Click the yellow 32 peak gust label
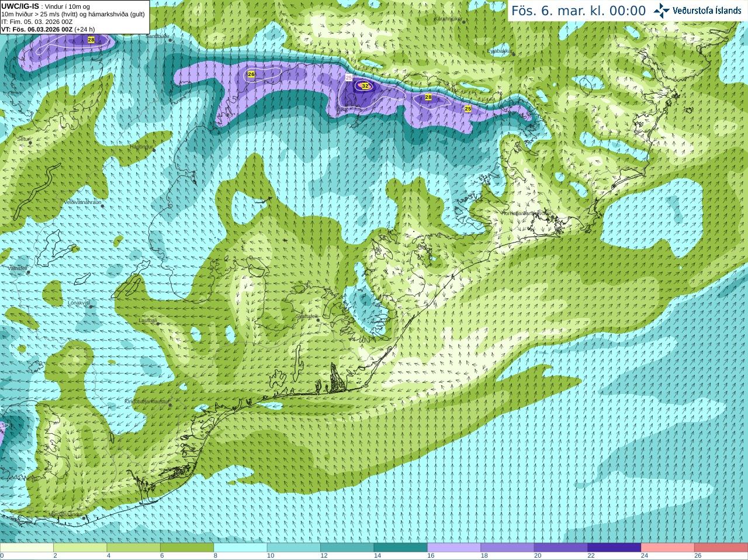Viewport: 748px width, 560px height. click(365, 86)
